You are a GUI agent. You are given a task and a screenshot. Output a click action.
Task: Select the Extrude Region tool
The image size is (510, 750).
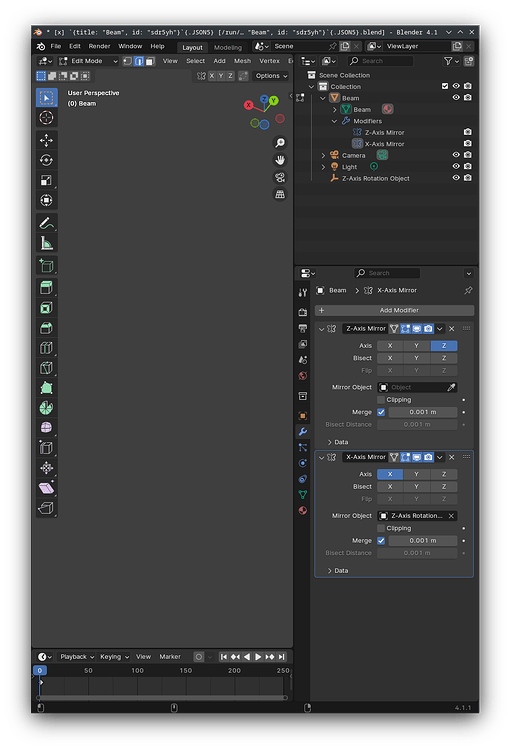click(46, 287)
